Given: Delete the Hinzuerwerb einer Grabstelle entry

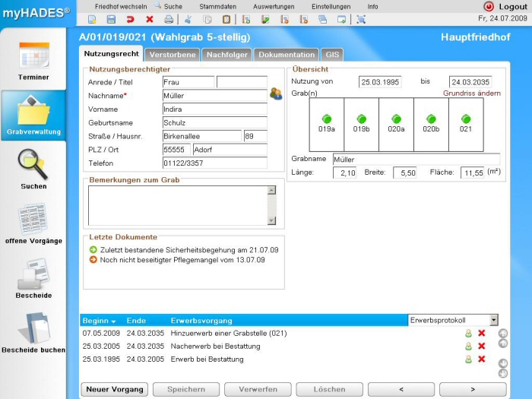Looking at the screenshot, I should (481, 333).
